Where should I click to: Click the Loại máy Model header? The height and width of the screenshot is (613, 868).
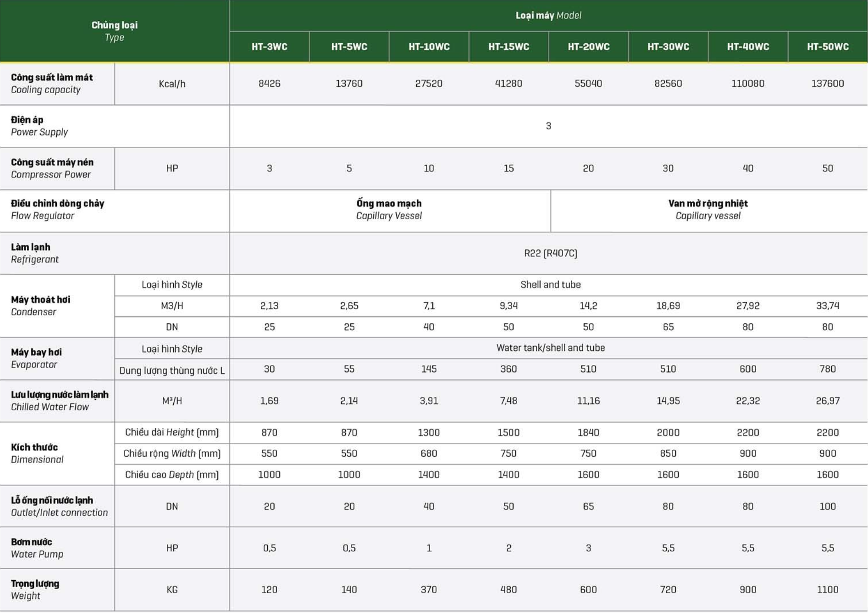point(548,16)
